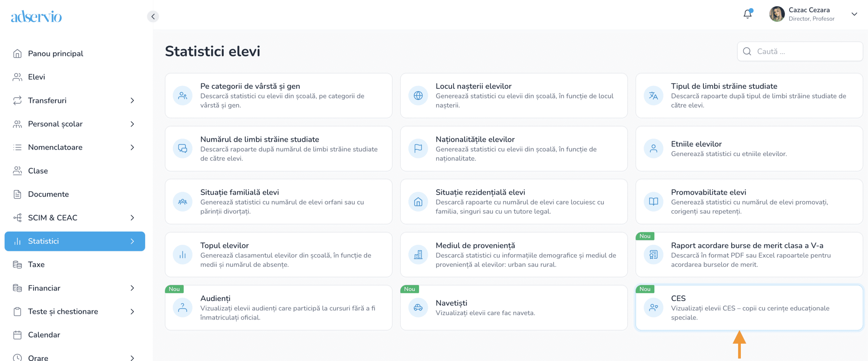Click the translate icon for Tipul de limbi străine

click(653, 96)
